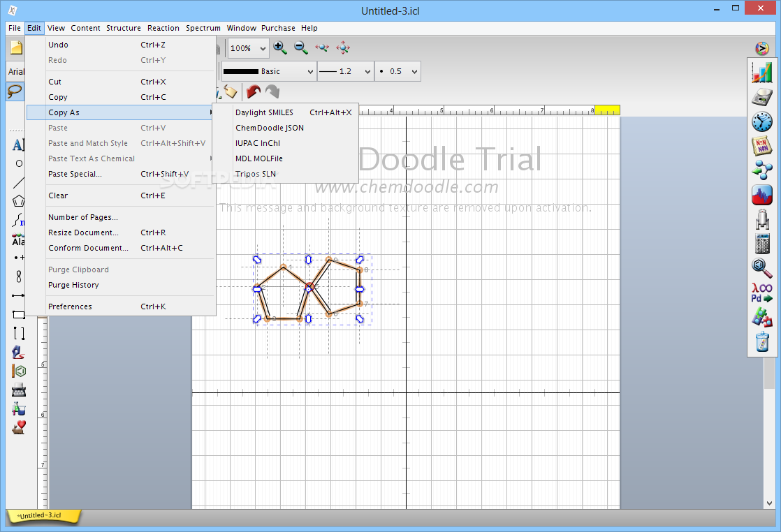Open Number of Pages dialog

121,218
